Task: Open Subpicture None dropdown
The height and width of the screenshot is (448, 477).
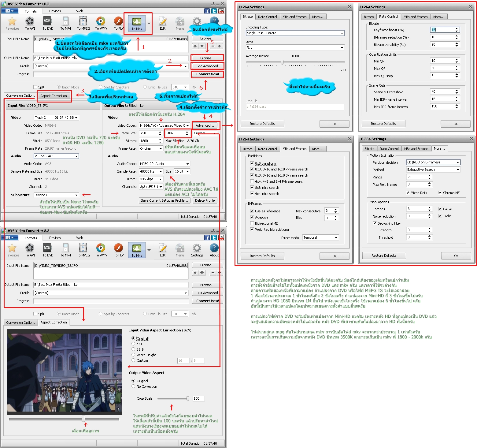Action: point(56,195)
